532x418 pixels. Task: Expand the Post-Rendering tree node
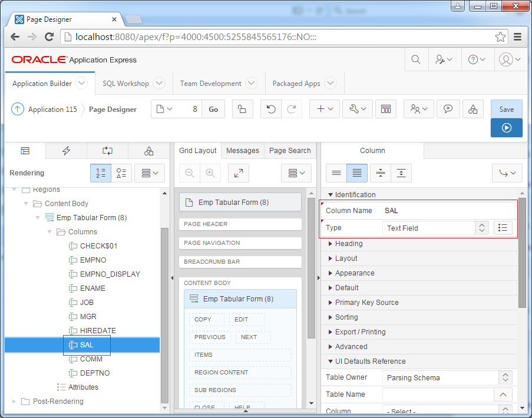coord(14,402)
